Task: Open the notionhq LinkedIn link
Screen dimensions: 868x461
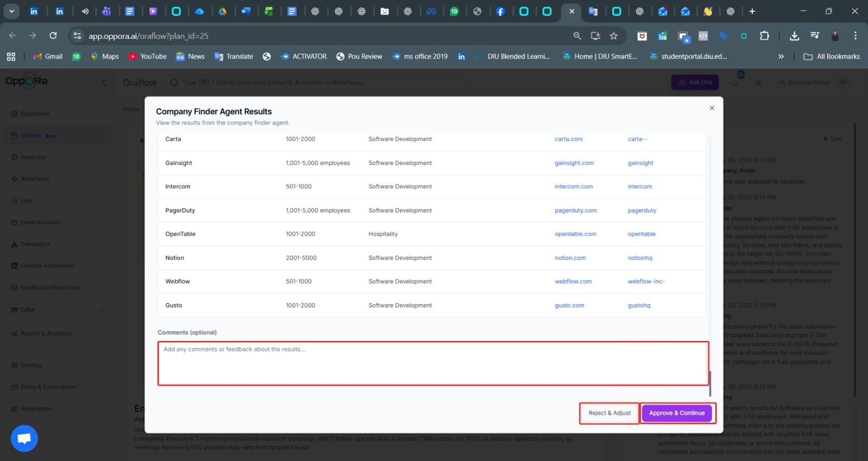Action: [x=640, y=258]
